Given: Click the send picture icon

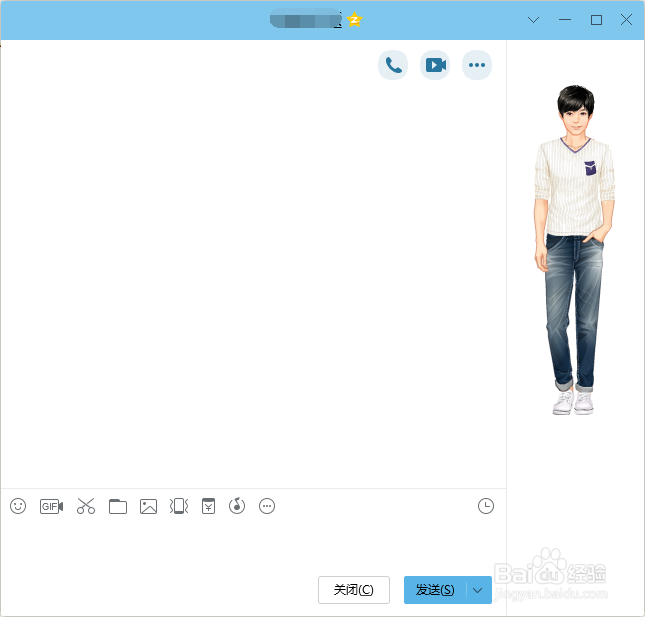Looking at the screenshot, I should click(x=148, y=506).
